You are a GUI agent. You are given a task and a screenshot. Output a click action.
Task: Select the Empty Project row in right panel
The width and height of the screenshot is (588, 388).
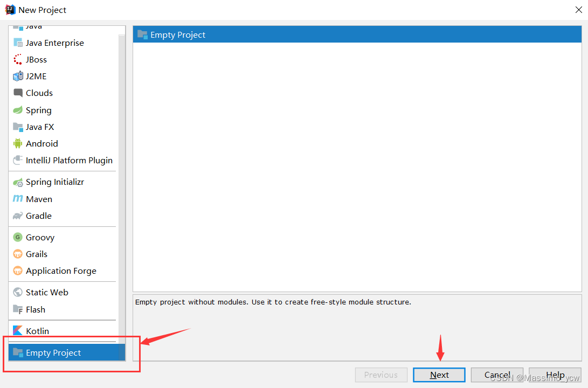click(357, 34)
